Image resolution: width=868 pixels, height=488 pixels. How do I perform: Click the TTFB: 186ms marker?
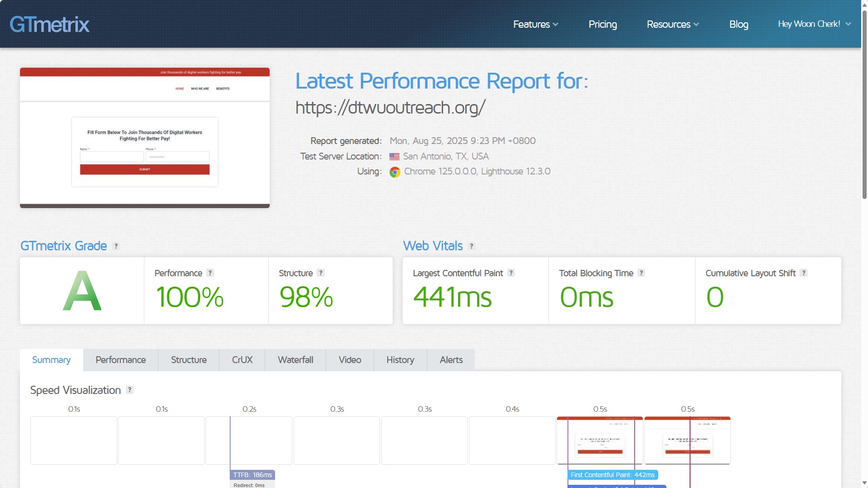coord(252,475)
